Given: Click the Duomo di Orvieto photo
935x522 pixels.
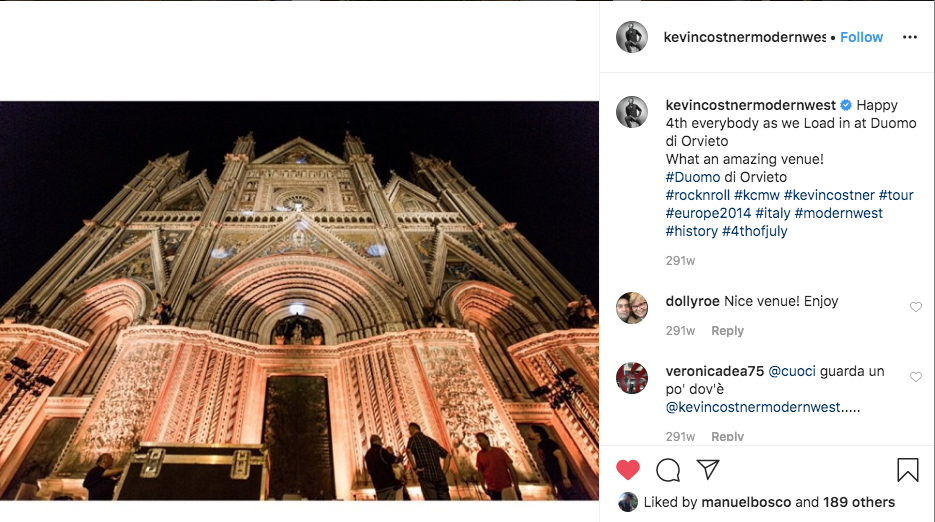Looking at the screenshot, I should 299,300.
